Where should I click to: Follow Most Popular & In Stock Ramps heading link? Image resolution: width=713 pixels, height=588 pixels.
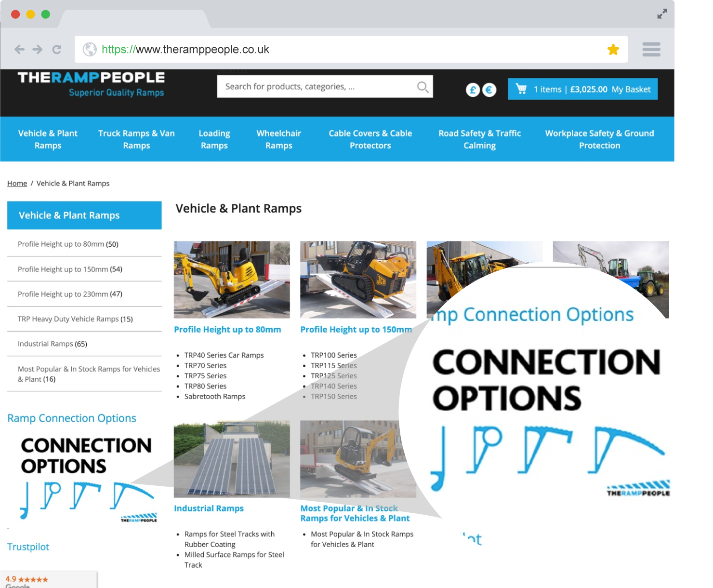[355, 513]
